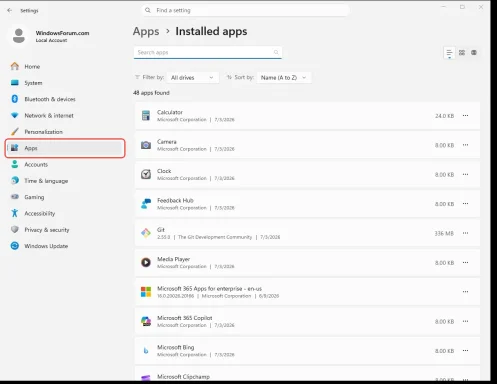Click the Feedback Hub app icon

pos(146,204)
